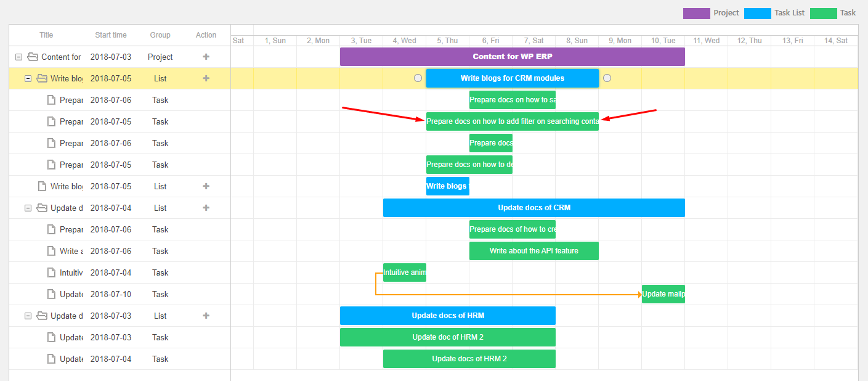The width and height of the screenshot is (868, 381).
Task: Click the 14, Sat date header
Action: (x=836, y=41)
